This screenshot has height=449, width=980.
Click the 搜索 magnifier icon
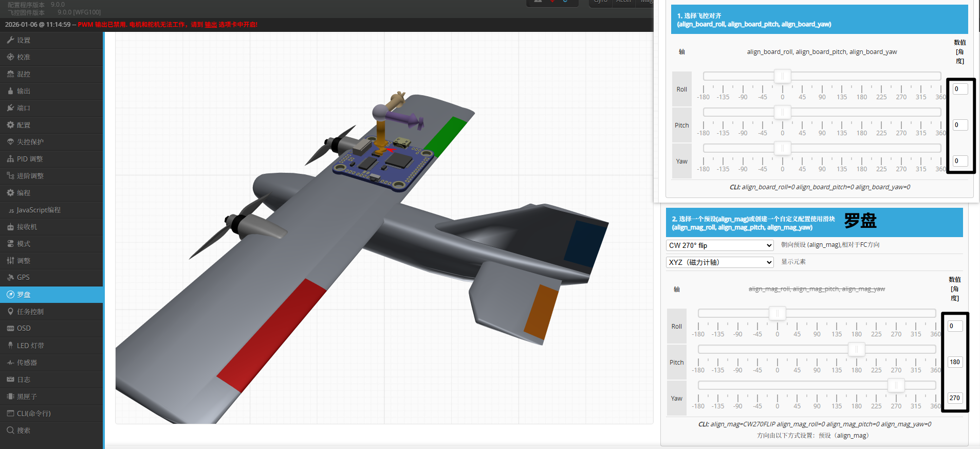pyautogui.click(x=10, y=430)
